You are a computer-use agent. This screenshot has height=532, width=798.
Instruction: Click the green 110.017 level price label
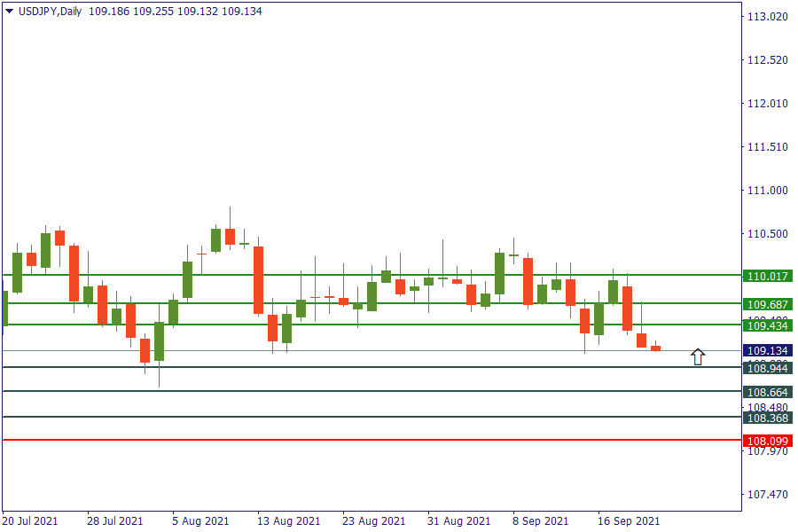coord(768,277)
